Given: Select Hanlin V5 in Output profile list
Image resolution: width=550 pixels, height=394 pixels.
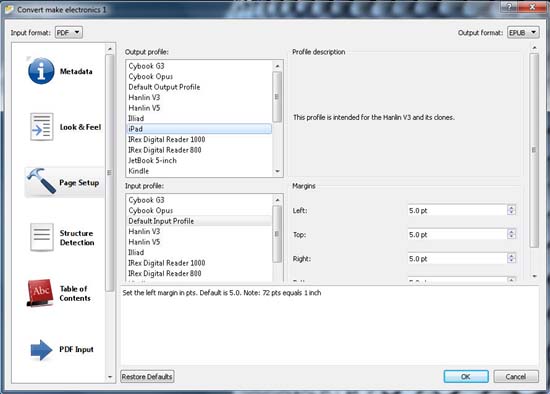Looking at the screenshot, I should coord(199,108).
